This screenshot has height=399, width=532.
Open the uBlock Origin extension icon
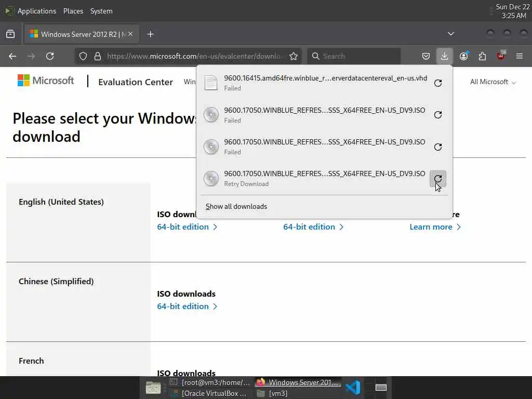tap(501, 56)
